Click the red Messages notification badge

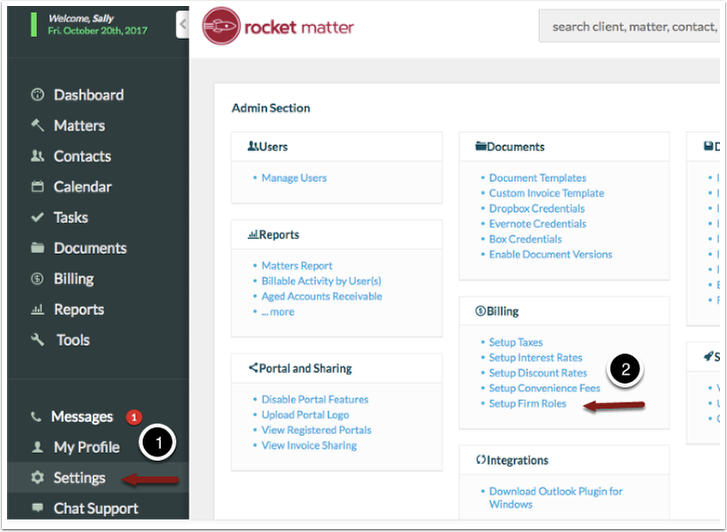click(134, 417)
